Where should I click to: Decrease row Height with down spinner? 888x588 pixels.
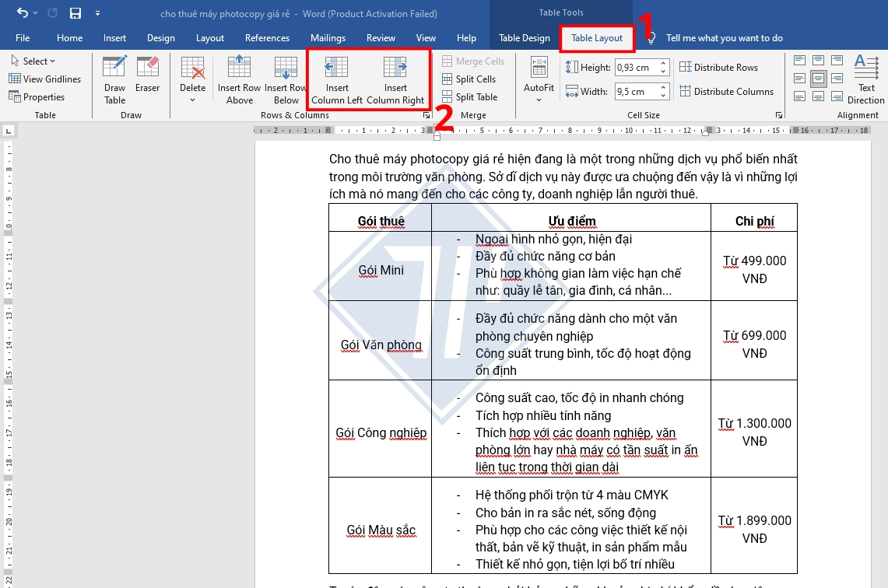coord(664,72)
